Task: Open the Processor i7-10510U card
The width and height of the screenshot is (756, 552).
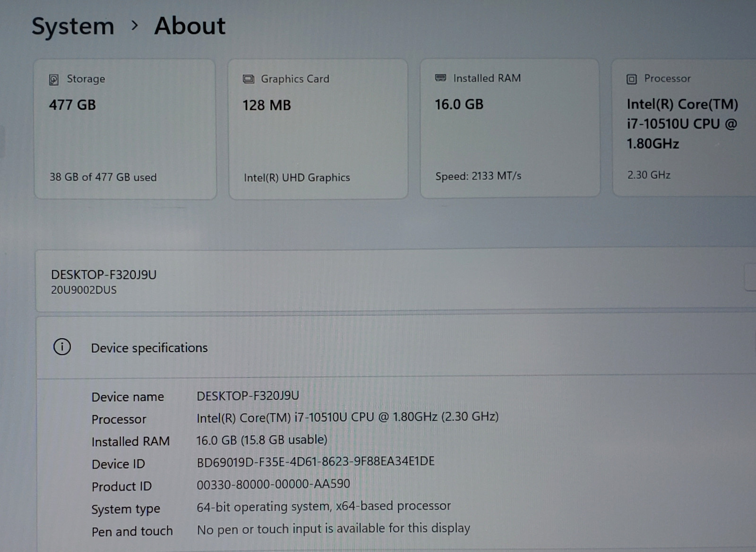Action: [684, 127]
